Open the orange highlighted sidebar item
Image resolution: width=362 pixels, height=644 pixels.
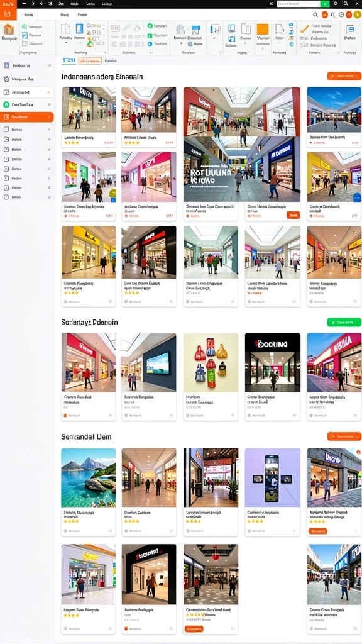click(x=26, y=117)
